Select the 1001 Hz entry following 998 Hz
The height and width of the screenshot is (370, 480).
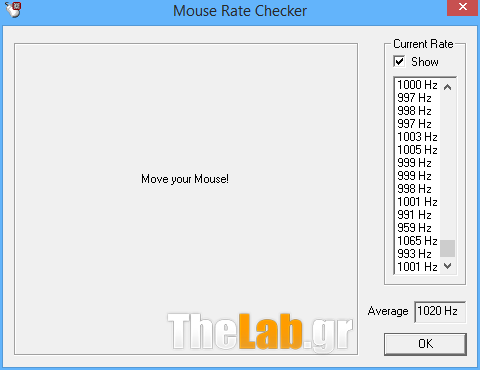click(417, 202)
